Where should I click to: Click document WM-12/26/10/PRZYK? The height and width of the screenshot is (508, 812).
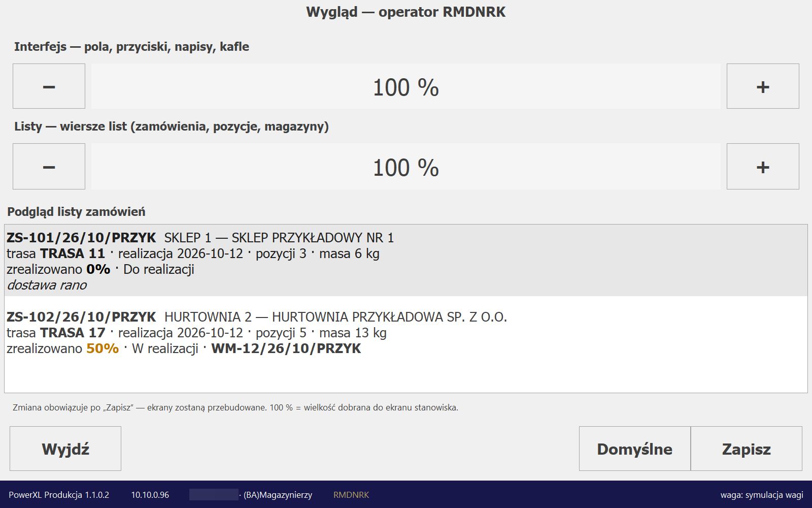pyautogui.click(x=286, y=348)
